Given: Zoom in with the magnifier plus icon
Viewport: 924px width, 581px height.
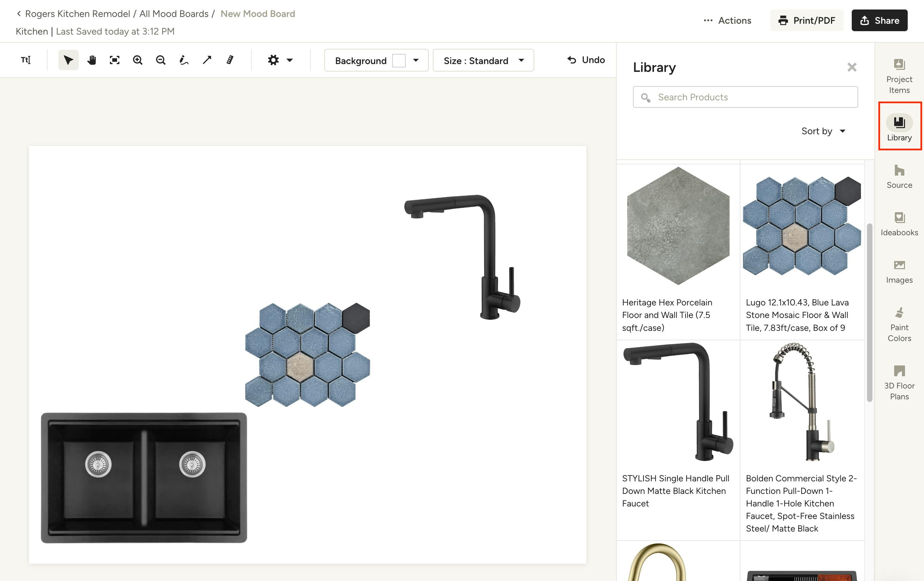Looking at the screenshot, I should point(137,60).
